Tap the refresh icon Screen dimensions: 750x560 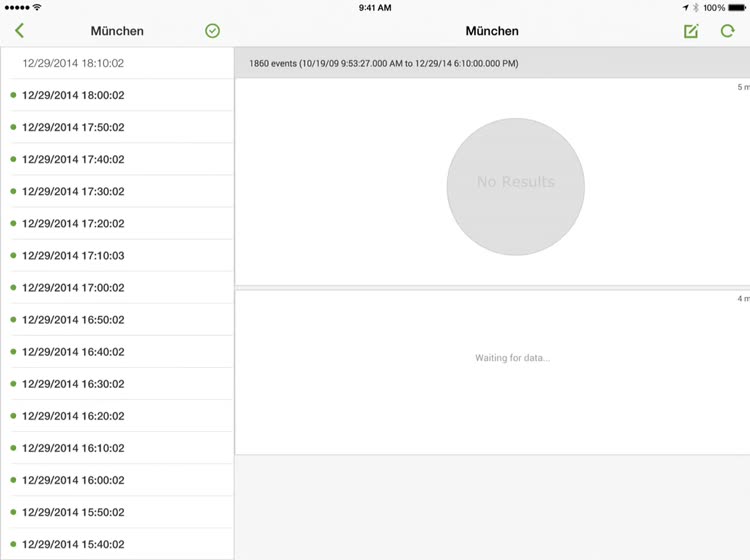pos(727,31)
